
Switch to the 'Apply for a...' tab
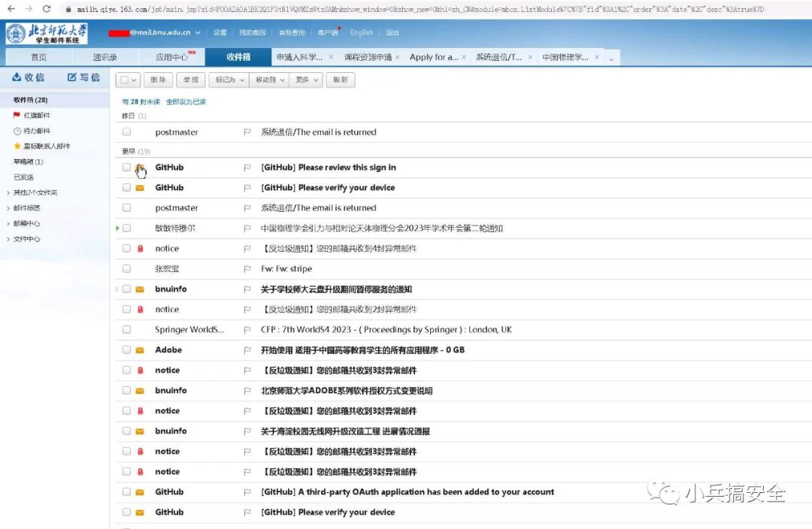(434, 57)
